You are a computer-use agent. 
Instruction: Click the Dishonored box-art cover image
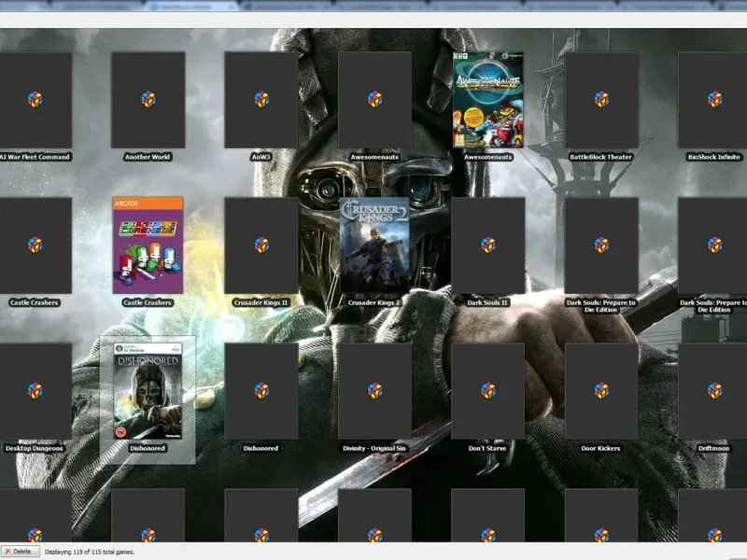click(148, 391)
